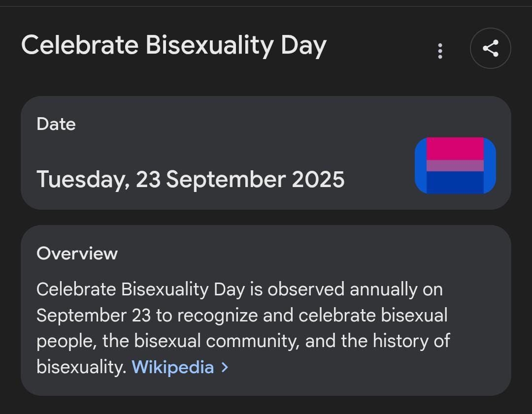Open the bisexual pride flag image
This screenshot has height=414, width=532.
(x=455, y=165)
